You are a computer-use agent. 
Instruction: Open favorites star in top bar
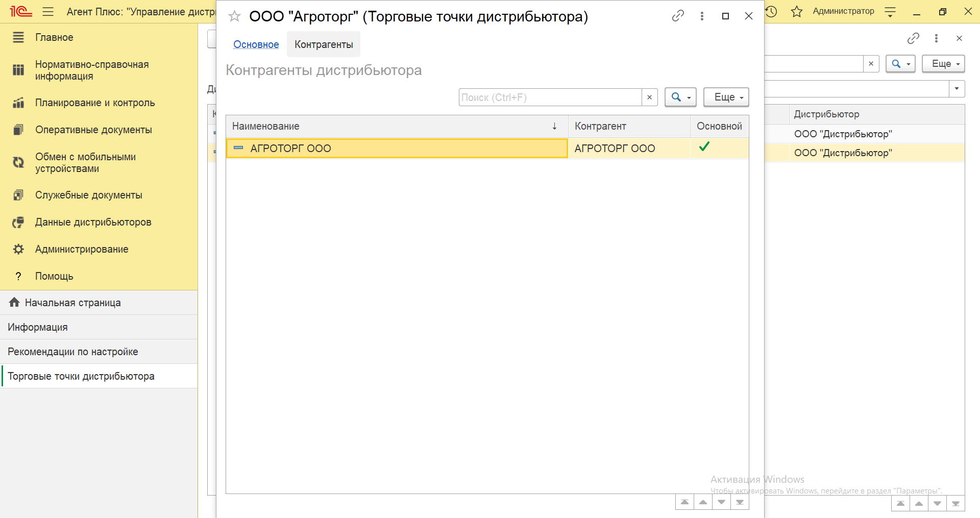click(x=796, y=11)
